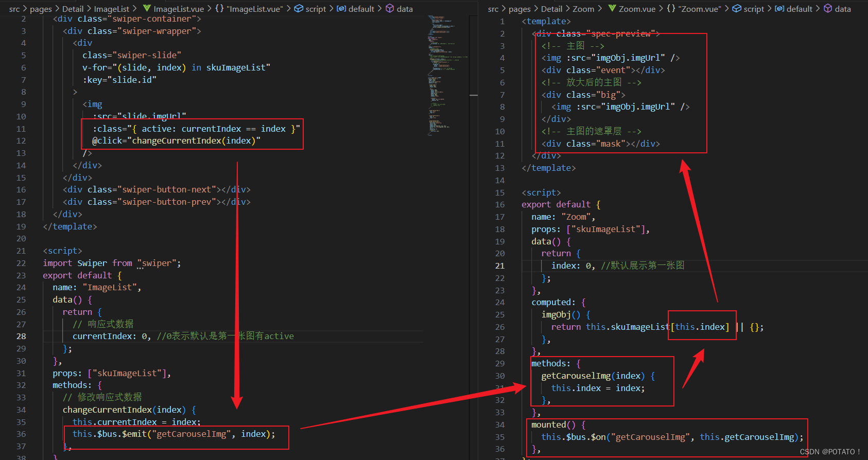Click this.index = index line

pos(598,388)
